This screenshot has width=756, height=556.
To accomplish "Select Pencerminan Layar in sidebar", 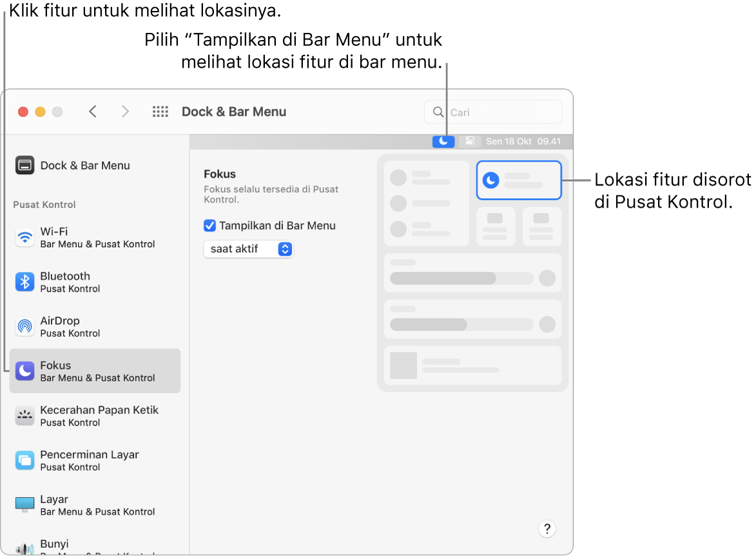I will [x=95, y=461].
